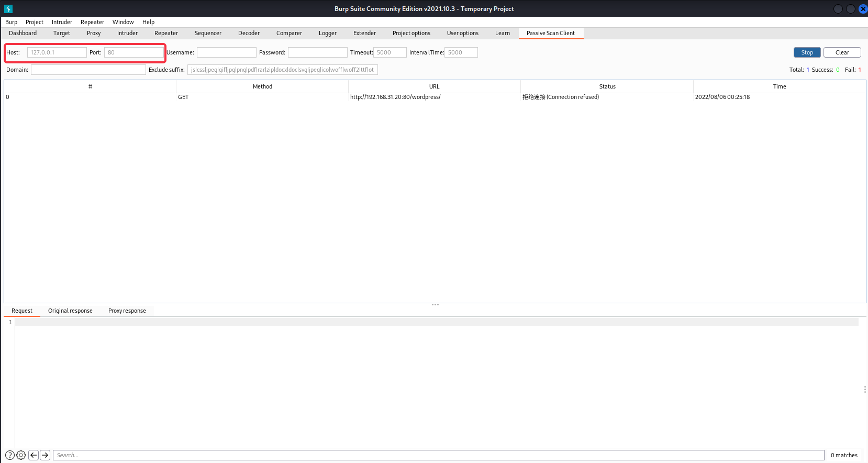Click the Timeout input field
The image size is (868, 463).
(x=390, y=52)
